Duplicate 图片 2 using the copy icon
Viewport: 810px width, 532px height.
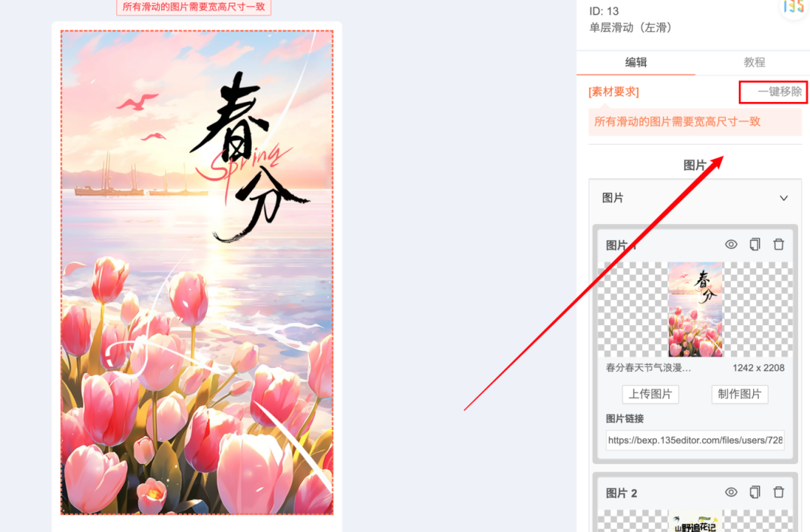754,492
